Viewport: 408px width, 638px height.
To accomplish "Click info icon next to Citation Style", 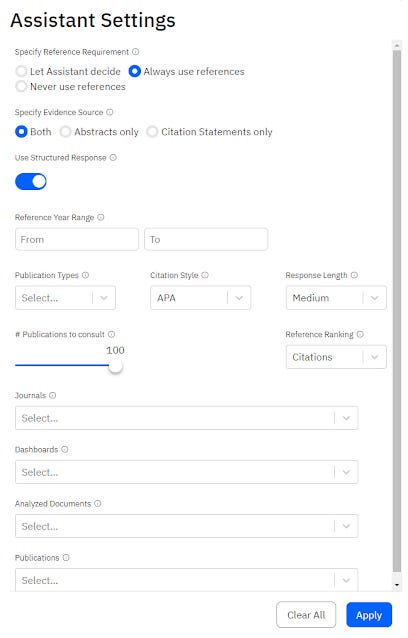I will [x=205, y=275].
